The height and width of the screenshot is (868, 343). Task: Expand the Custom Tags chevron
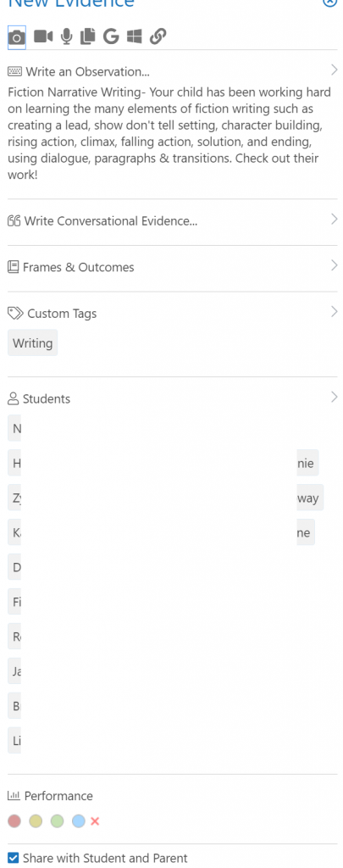pos(334,312)
